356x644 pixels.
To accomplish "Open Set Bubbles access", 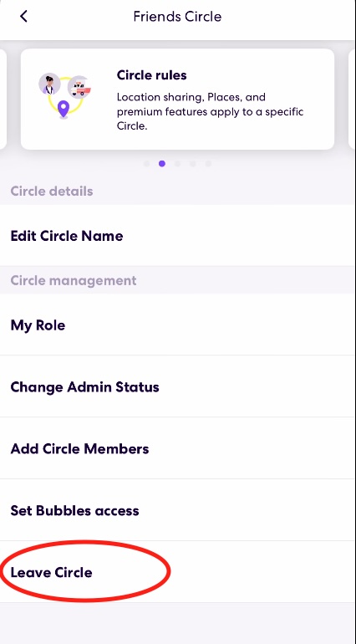I will tap(178, 510).
